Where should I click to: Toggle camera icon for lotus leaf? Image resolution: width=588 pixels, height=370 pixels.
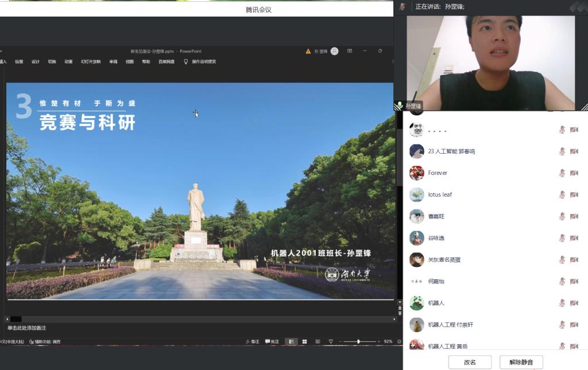(x=574, y=194)
